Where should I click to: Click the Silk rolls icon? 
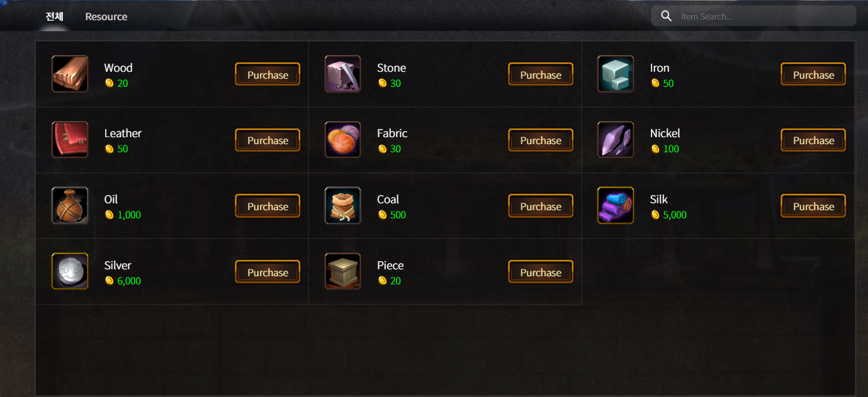615,205
